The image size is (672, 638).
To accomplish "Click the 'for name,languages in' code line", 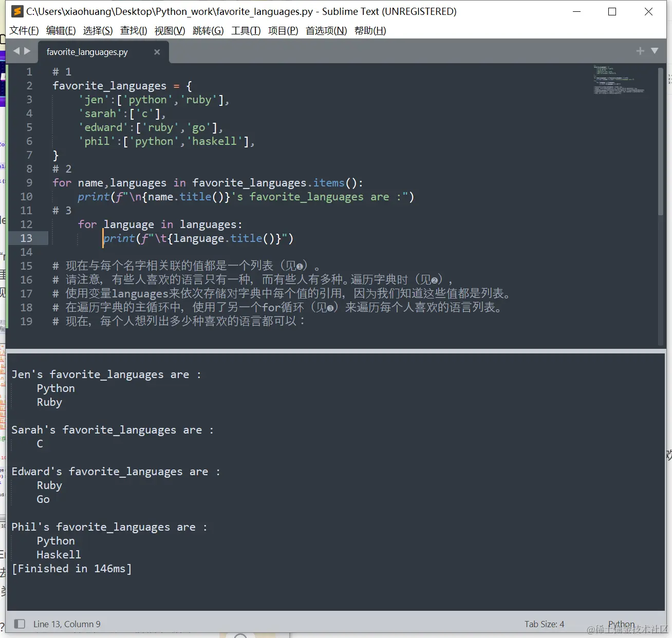I will point(208,183).
